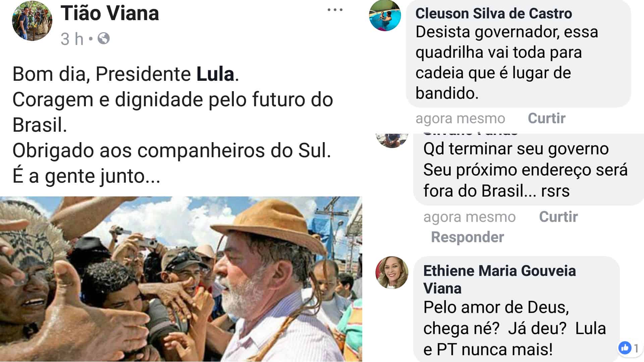The width and height of the screenshot is (644, 362).
Task: Click the Responder button
Action: (467, 237)
